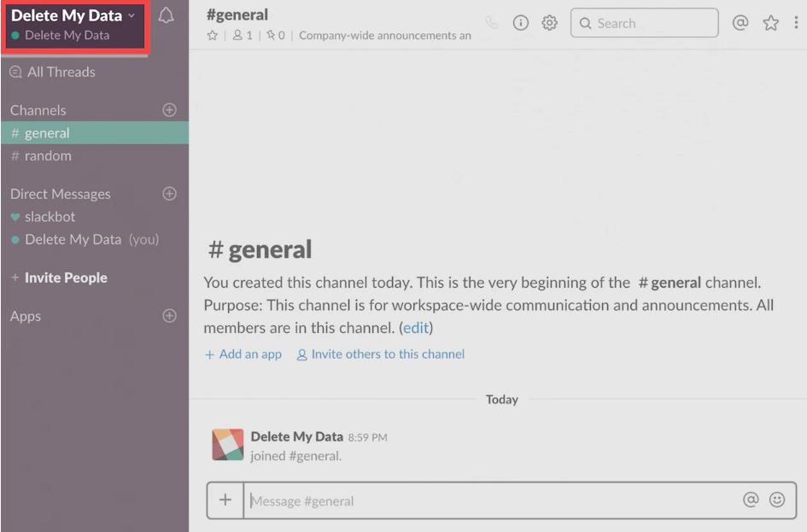Open the Delete My Data workspace menu

point(75,25)
